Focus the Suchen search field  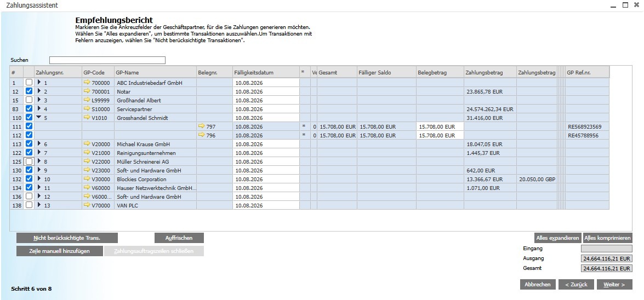[107, 60]
